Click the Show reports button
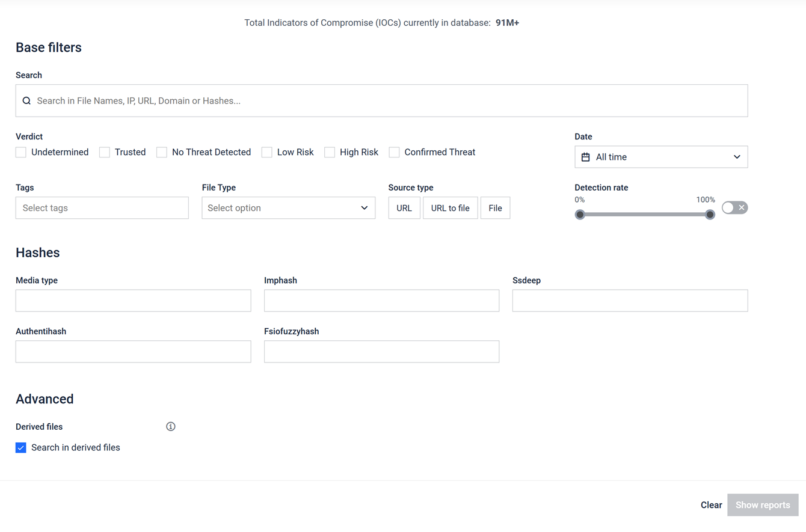This screenshot has width=806, height=532. (x=762, y=505)
